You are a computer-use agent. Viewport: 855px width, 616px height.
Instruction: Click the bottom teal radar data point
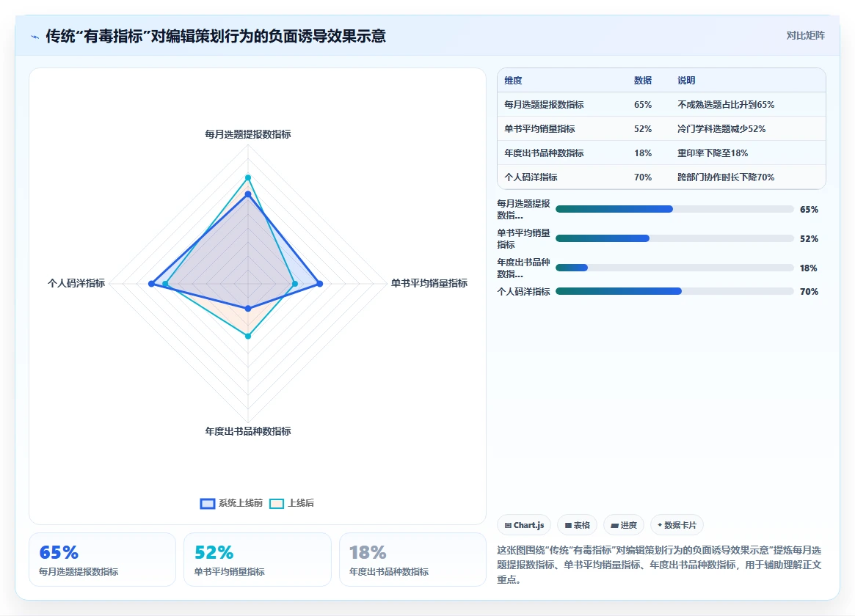[x=248, y=336]
